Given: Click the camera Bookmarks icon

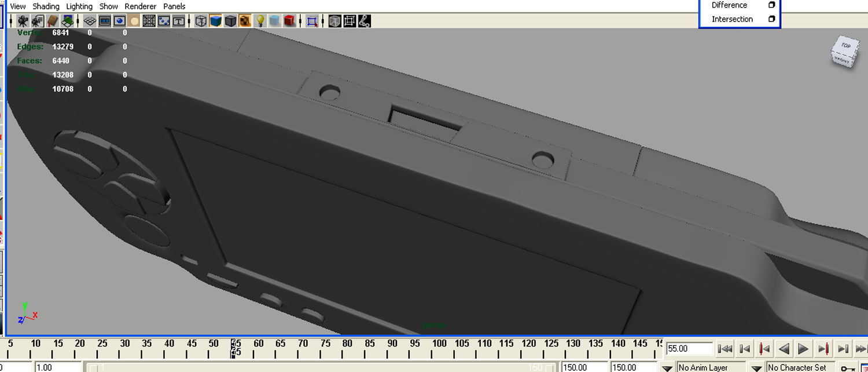Looking at the screenshot, I should point(53,21).
